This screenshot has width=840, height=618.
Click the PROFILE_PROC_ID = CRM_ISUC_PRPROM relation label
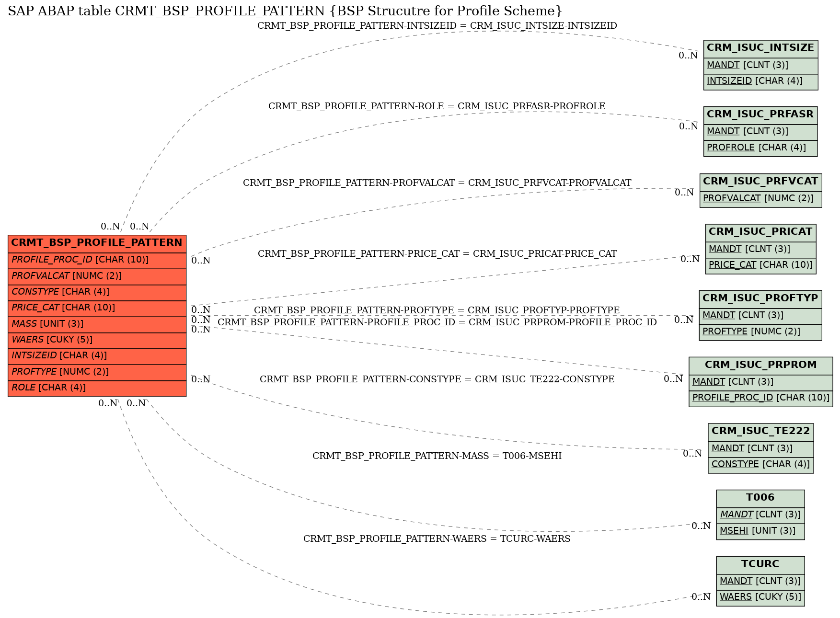point(437,322)
